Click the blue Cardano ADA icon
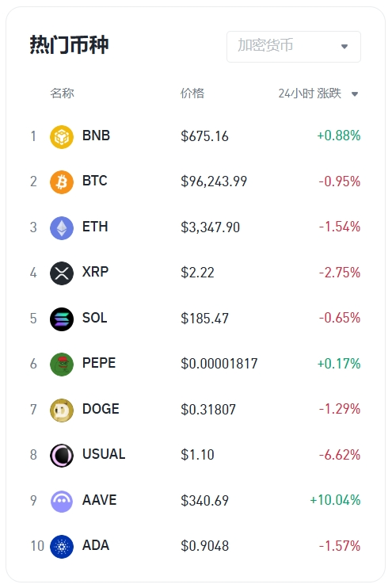 (x=62, y=546)
